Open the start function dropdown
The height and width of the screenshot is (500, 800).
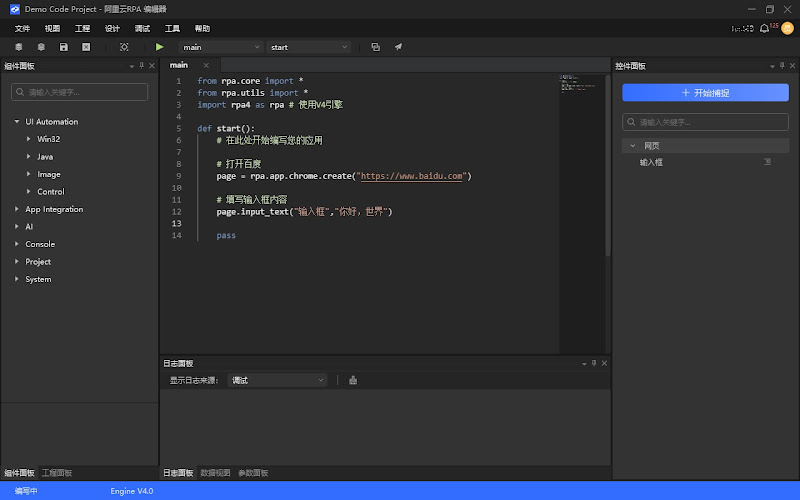pos(308,47)
